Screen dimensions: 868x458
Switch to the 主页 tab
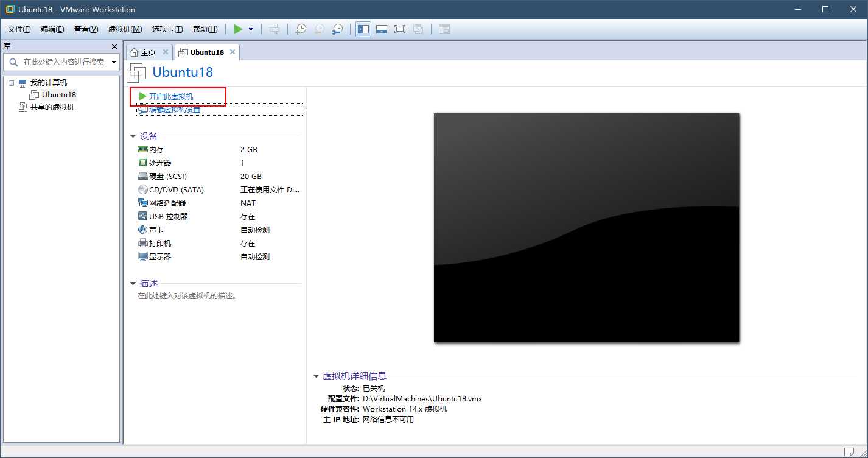pyautogui.click(x=148, y=52)
